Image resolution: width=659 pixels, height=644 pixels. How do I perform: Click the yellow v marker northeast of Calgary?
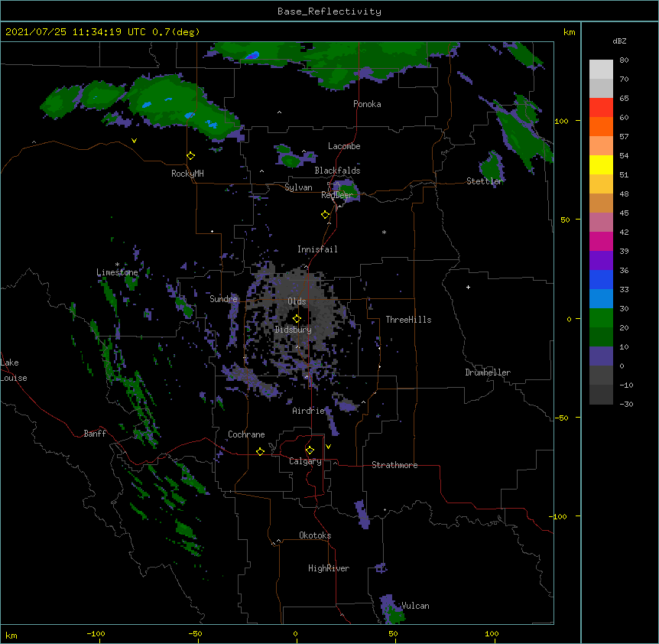pos(328,447)
